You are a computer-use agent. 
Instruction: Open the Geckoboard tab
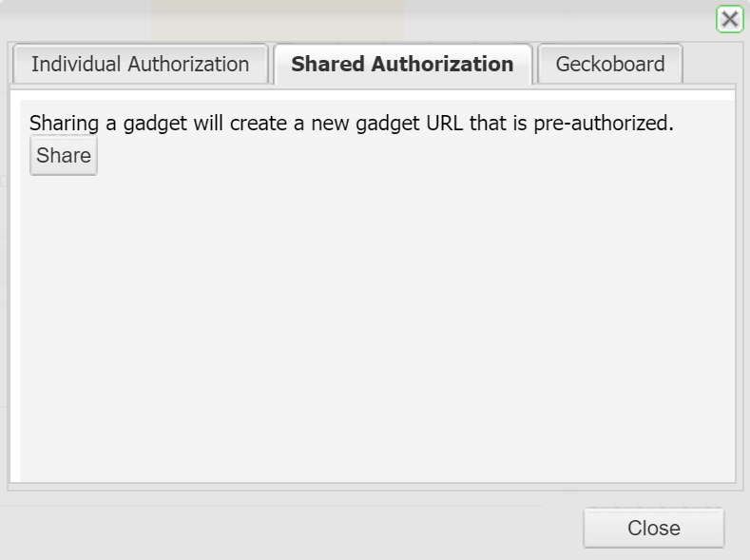point(610,65)
